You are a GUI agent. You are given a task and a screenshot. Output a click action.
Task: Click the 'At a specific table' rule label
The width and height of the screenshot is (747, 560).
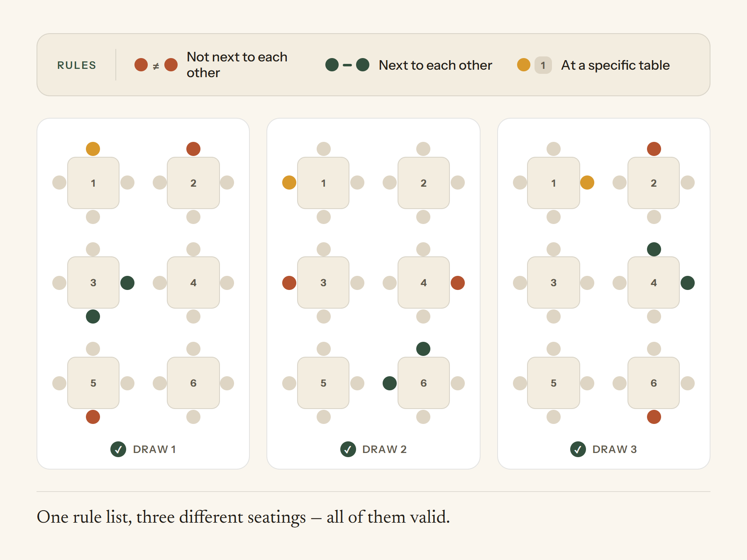click(x=615, y=65)
